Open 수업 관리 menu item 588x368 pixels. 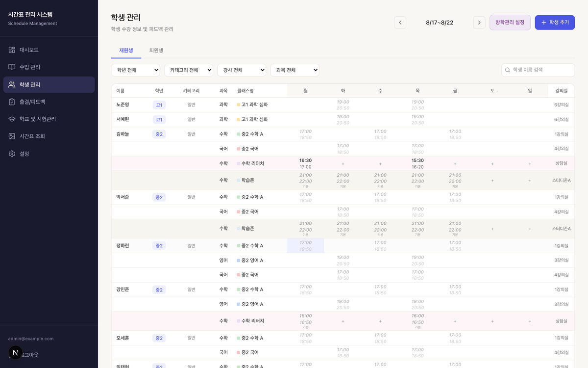49,67
